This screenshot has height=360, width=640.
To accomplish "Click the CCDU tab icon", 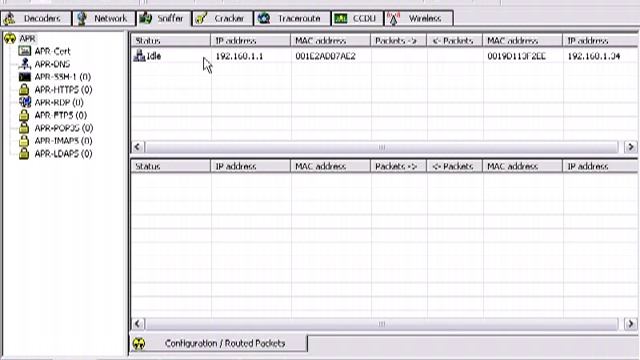I will 340,18.
